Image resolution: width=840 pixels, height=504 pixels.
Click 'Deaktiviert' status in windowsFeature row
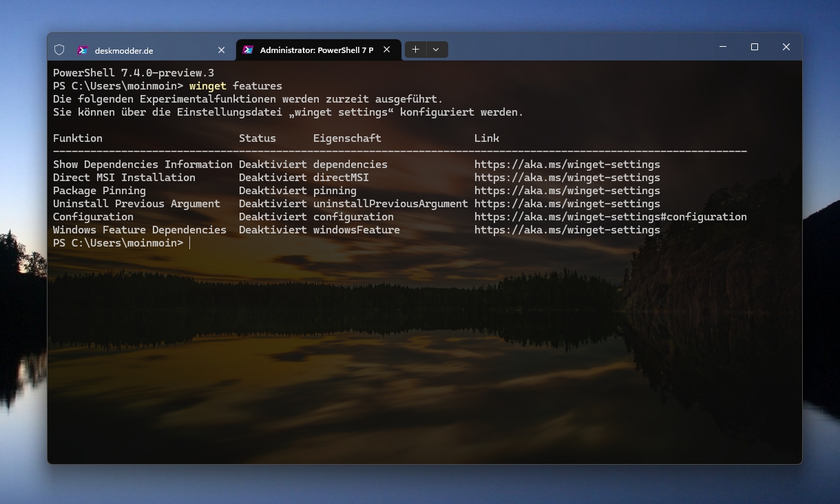[273, 230]
